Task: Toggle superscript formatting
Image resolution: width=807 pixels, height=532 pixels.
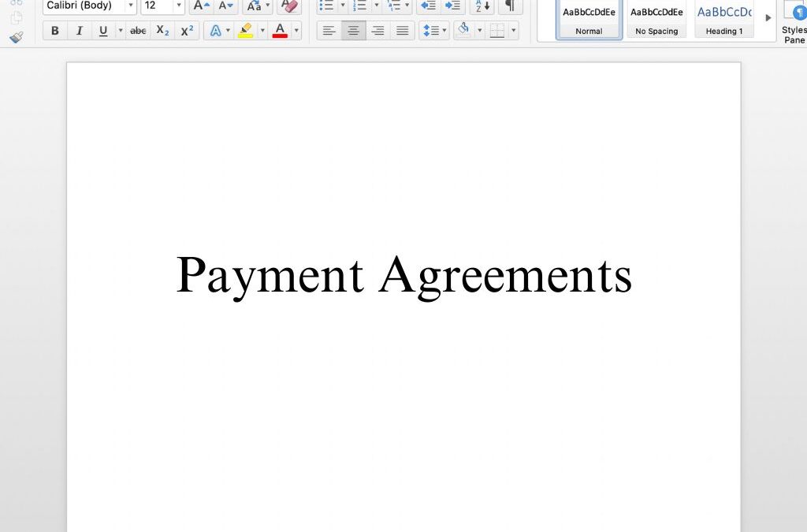Action: 187,31
